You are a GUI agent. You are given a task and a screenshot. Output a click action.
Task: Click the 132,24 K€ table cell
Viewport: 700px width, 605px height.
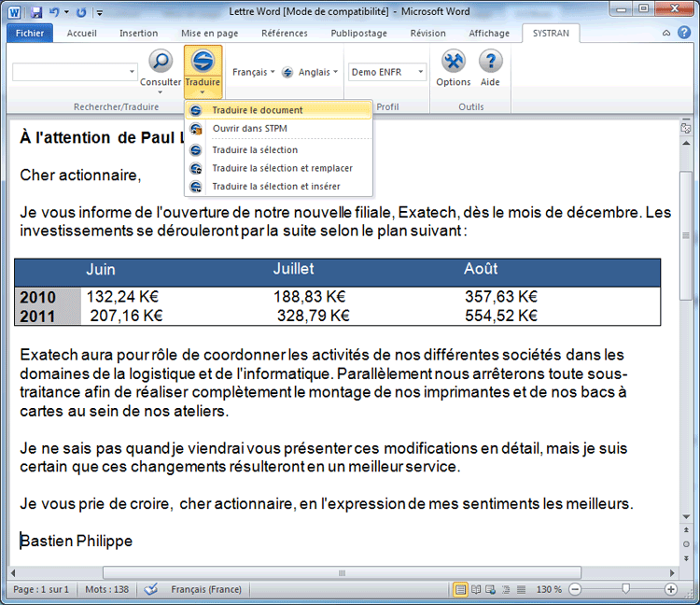click(122, 297)
